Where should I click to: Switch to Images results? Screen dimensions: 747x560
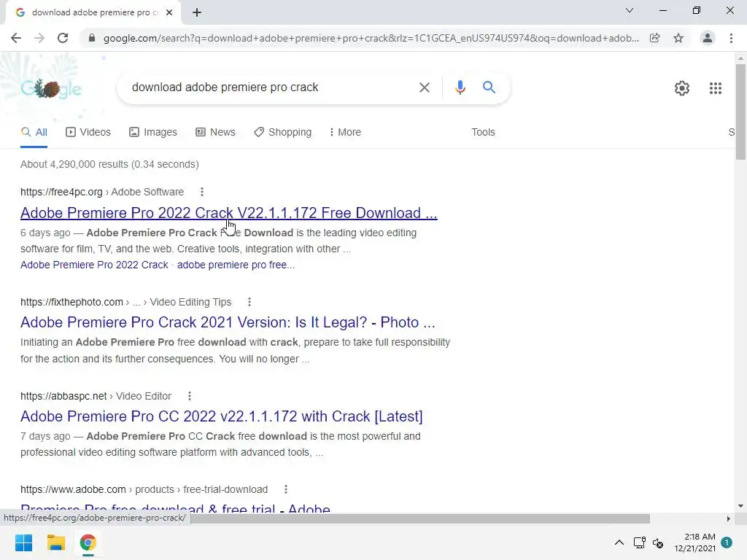(x=153, y=133)
